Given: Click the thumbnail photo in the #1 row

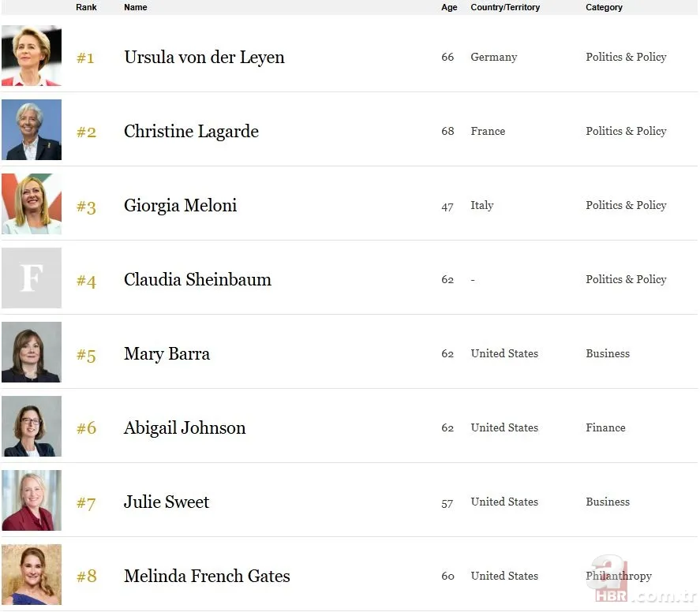Looking at the screenshot, I should click(x=32, y=56).
